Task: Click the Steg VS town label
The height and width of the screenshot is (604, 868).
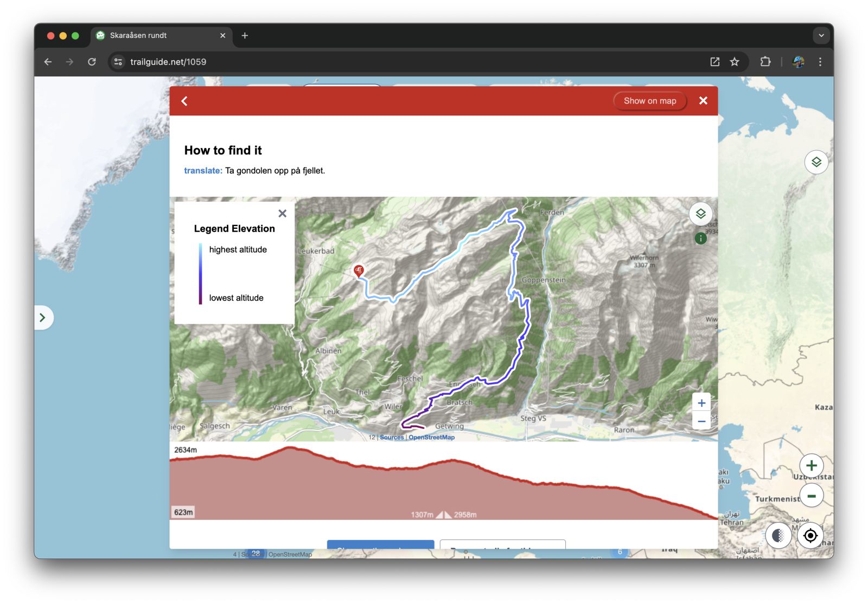Action: tap(533, 418)
